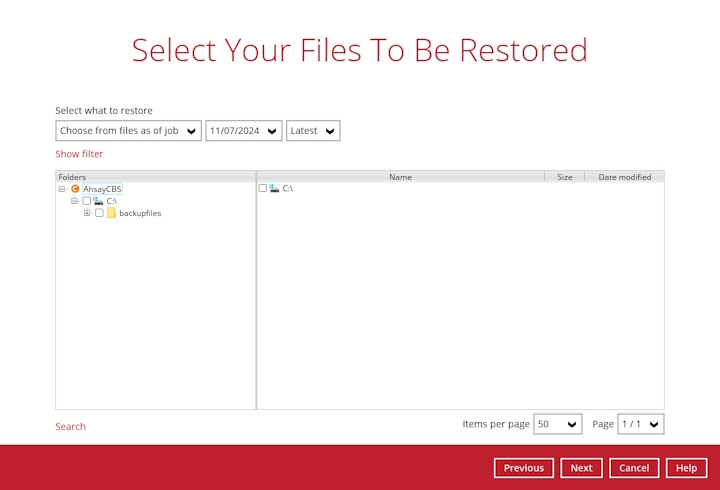
Task: Open the Latest job time dropdown
Action: coord(313,131)
